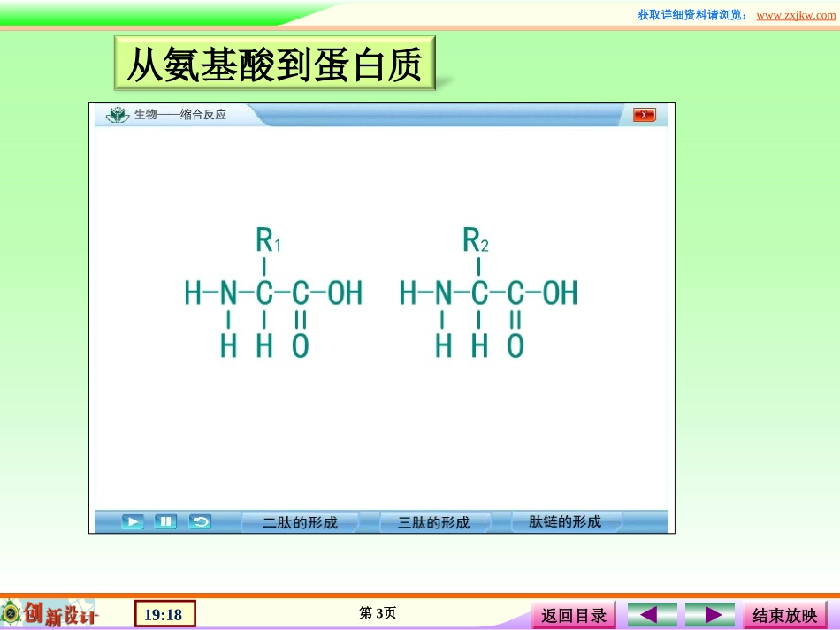The width and height of the screenshot is (840, 630).
Task: Click the 获取详细资料请浏览 text
Action: point(692,15)
